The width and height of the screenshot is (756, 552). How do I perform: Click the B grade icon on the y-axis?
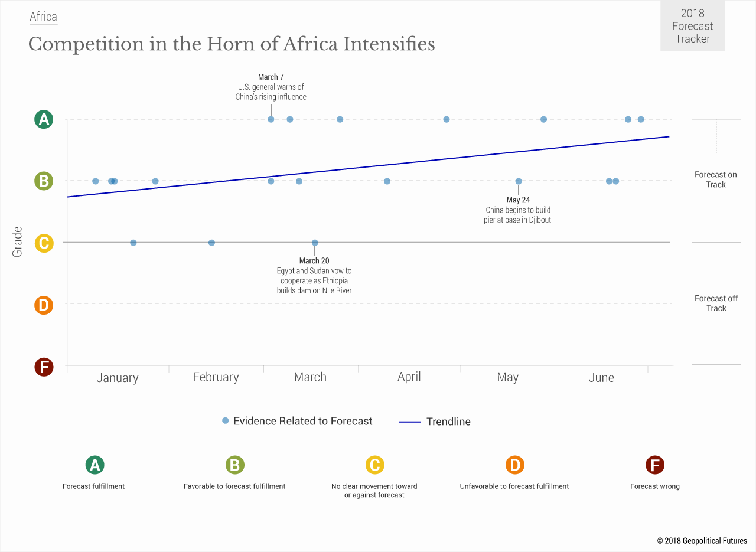pyautogui.click(x=43, y=181)
